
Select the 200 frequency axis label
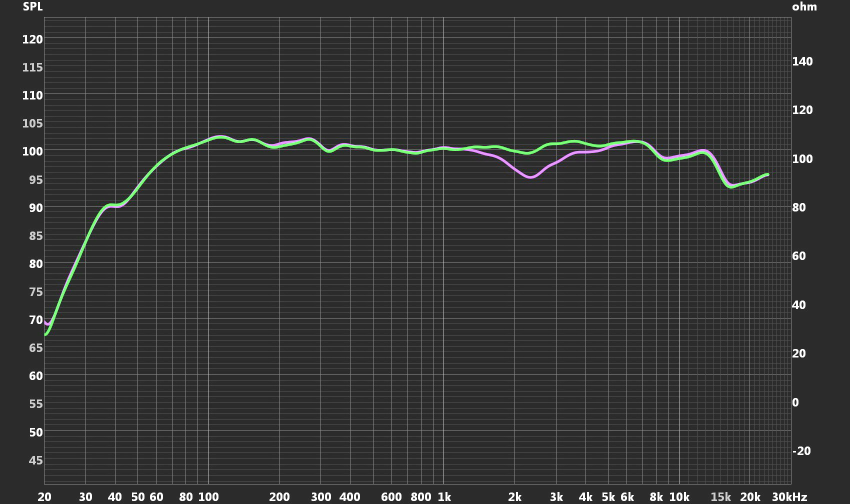279,497
